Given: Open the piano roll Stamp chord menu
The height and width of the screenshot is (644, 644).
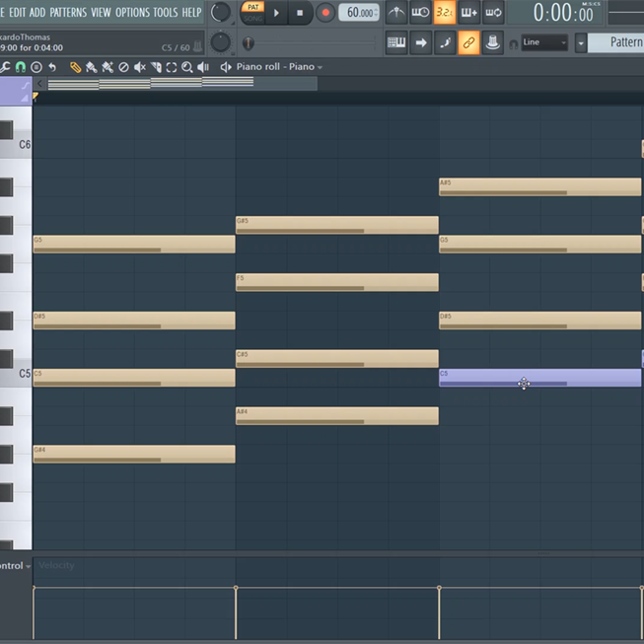Looking at the screenshot, I should click(36, 67).
